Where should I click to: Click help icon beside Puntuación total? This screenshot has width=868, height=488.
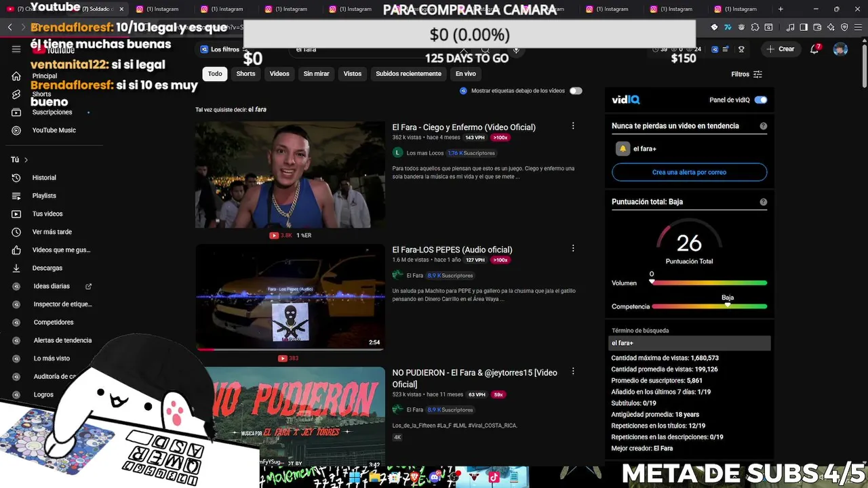tap(764, 202)
